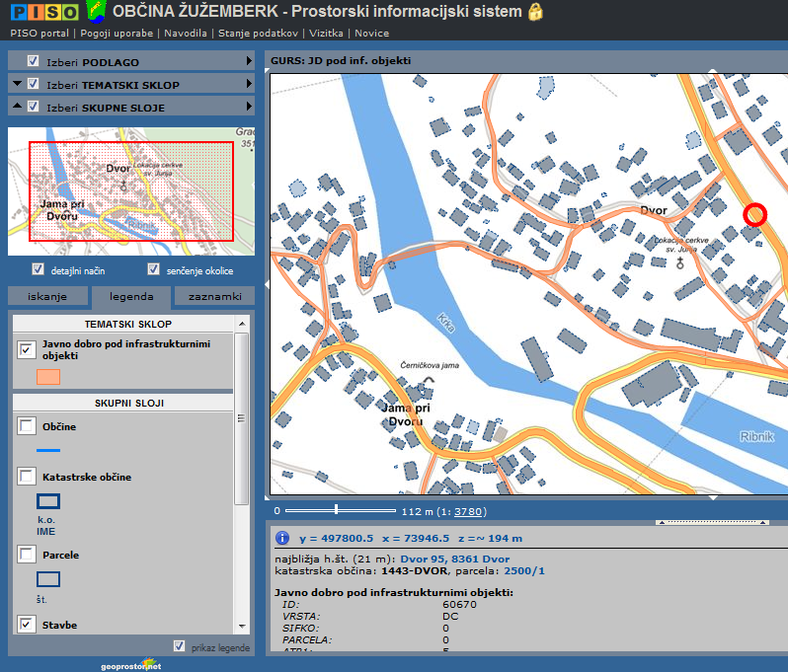788x672 pixels.
Task: Open the 'Navodila' link
Action: [186, 33]
